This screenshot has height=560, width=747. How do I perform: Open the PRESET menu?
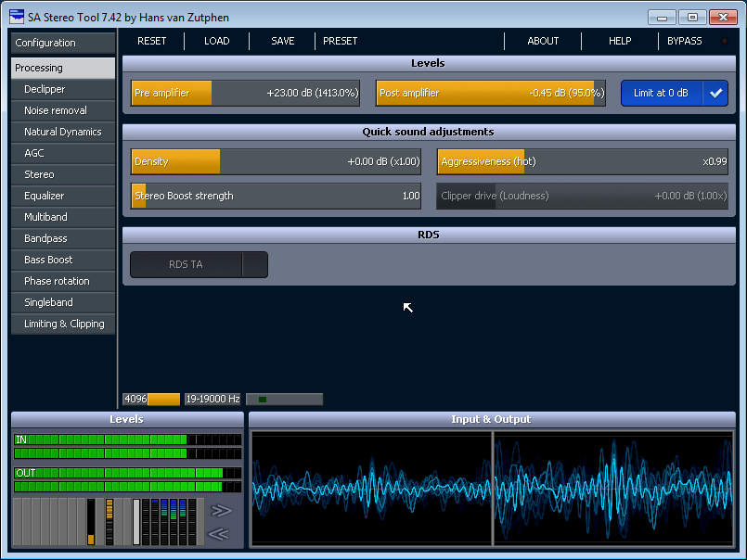point(341,41)
